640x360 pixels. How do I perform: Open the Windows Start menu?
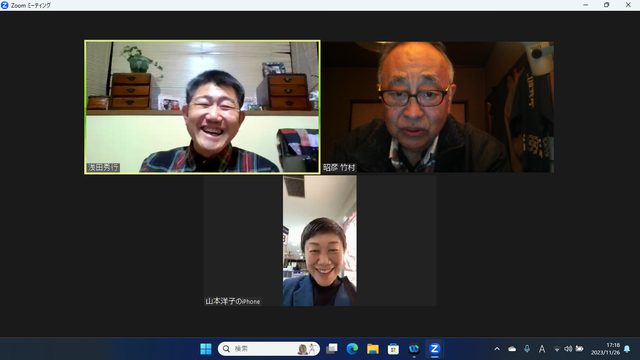coord(206,349)
